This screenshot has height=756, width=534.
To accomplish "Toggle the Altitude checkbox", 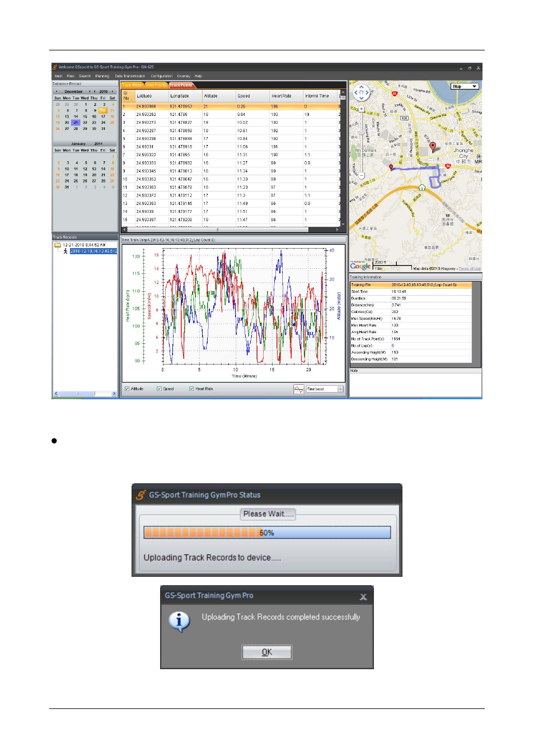I will click(x=127, y=389).
